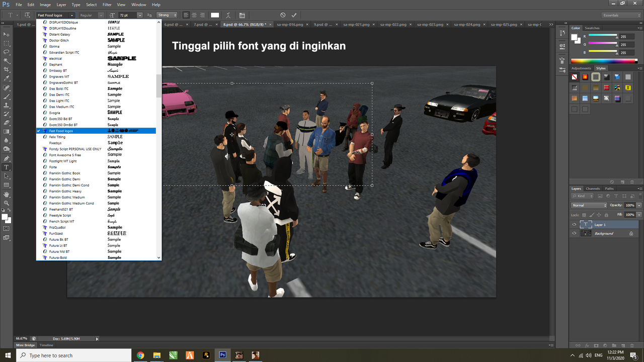Hide Layer 1 visibility eye
The height and width of the screenshot is (362, 644).
[x=574, y=225]
